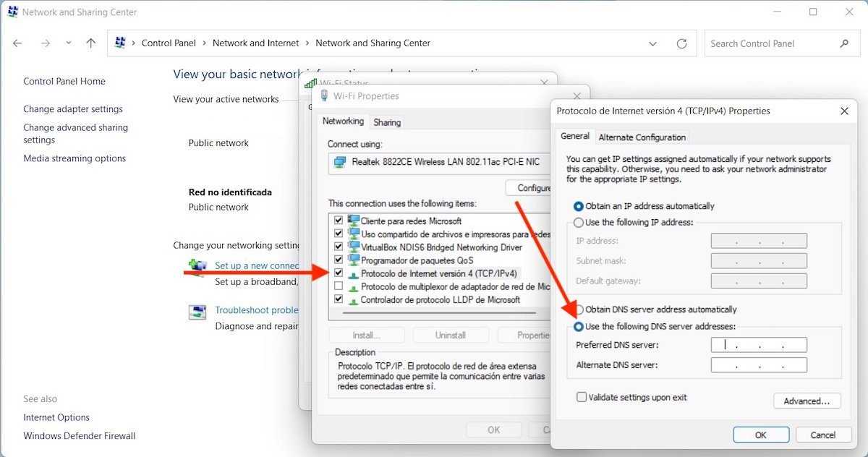Select Obtain DNS server address automatically

click(x=579, y=309)
